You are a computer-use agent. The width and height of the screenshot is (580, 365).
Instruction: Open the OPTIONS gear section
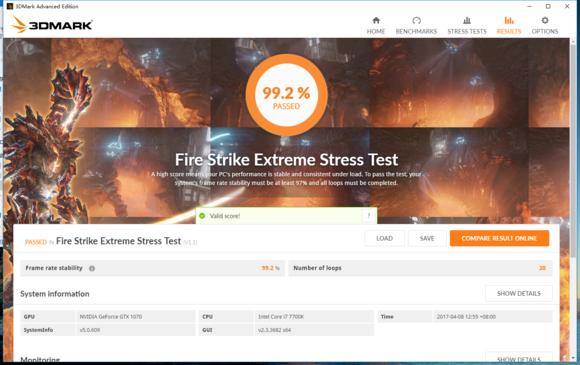pyautogui.click(x=545, y=26)
